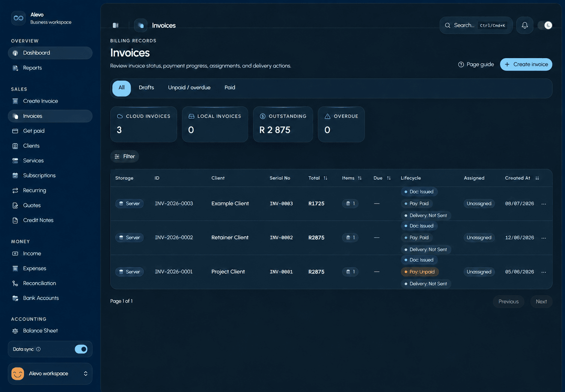Open more actions for INV-2026-0003 row
The width and height of the screenshot is (565, 392).
point(544,204)
